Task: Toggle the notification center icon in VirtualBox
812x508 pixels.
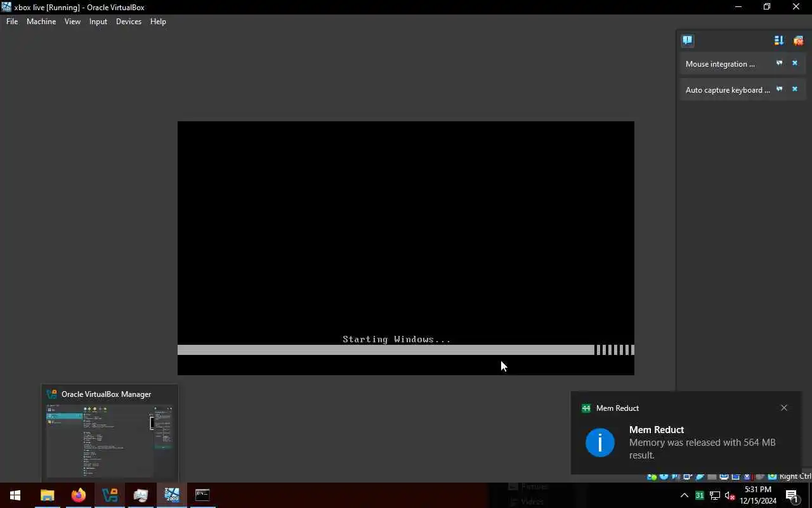Action: point(688,41)
